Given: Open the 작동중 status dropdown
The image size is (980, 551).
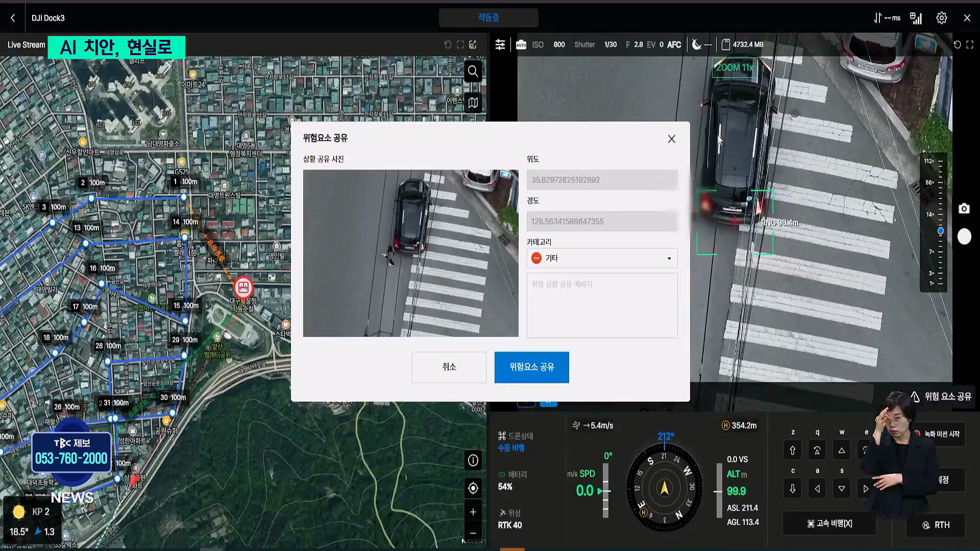Looking at the screenshot, I should click(488, 18).
